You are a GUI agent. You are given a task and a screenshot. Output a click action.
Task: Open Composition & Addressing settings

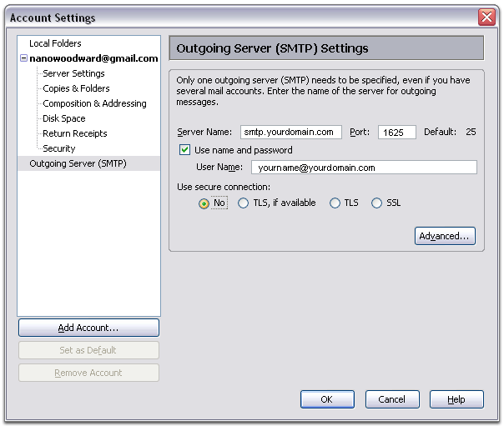[x=94, y=103]
